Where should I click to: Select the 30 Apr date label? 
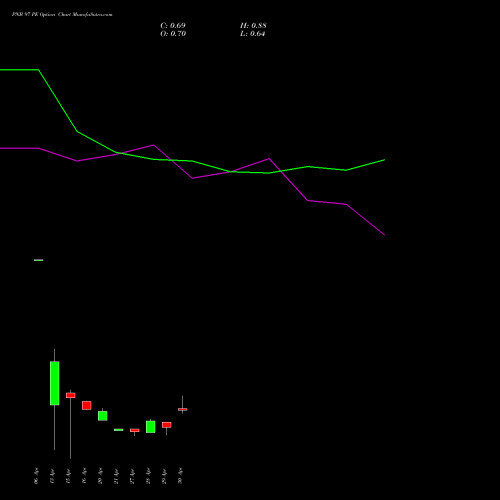pos(180,476)
